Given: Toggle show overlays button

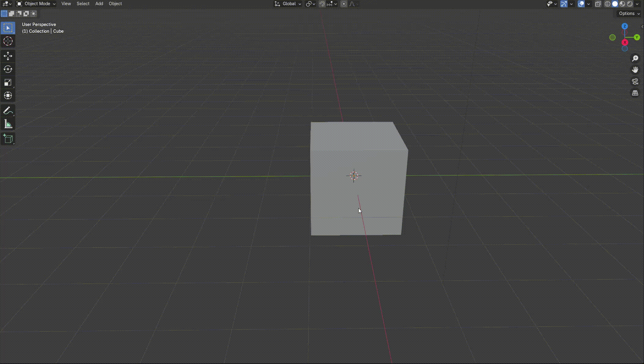Looking at the screenshot, I should click(x=581, y=4).
